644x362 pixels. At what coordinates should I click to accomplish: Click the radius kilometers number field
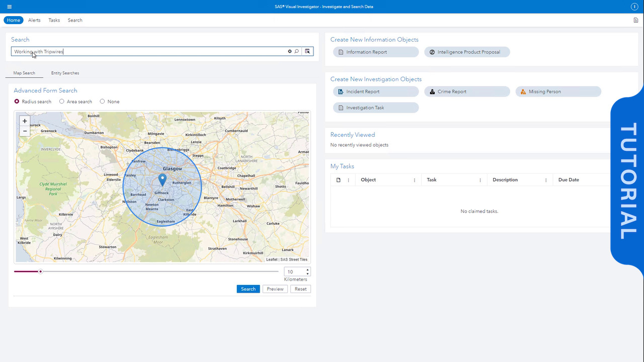tap(295, 271)
